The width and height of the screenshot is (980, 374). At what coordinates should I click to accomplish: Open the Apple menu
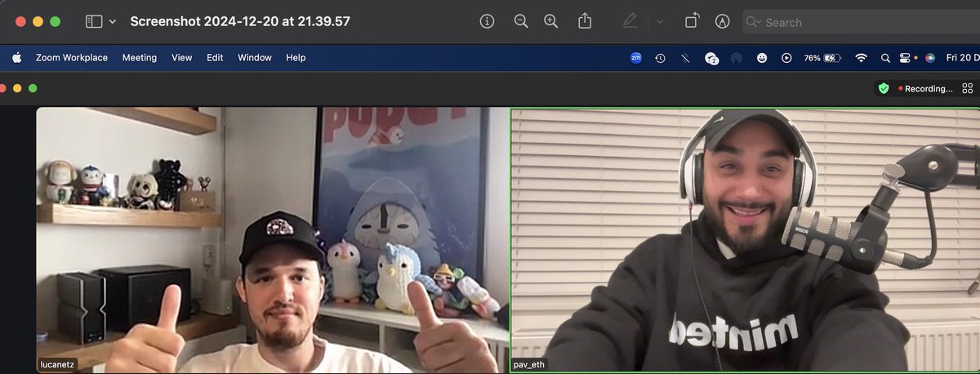[16, 58]
